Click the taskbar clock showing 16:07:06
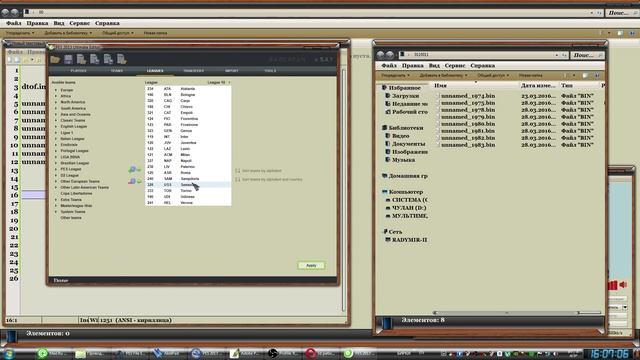The width and height of the screenshot is (640, 360). click(610, 353)
